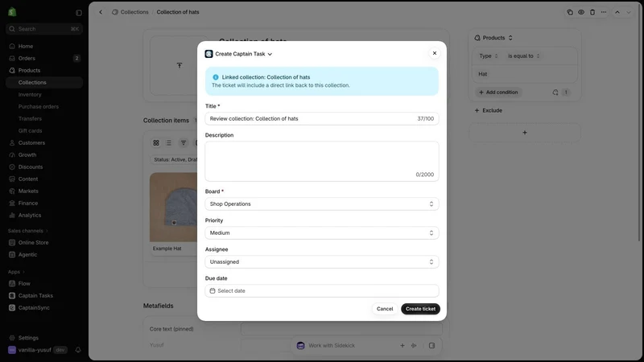Open the is equal to operator dropdown
Screen dimensions: 644x362
click(x=524, y=56)
